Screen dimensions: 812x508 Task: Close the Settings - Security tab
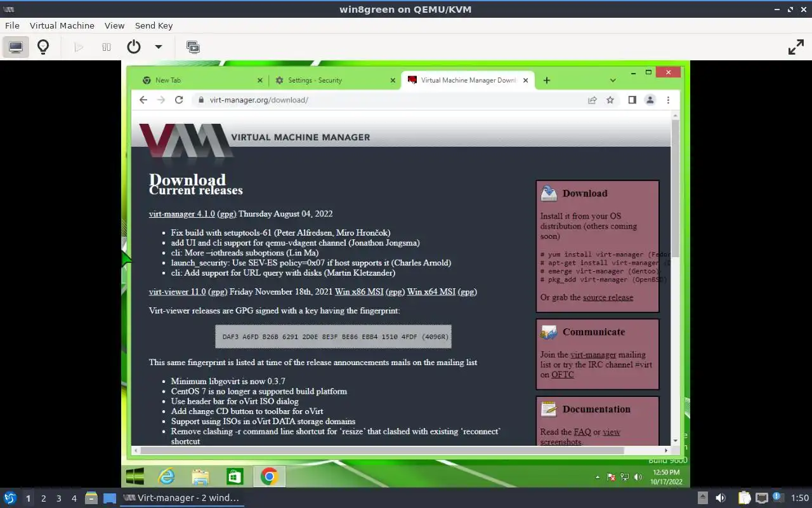393,81
